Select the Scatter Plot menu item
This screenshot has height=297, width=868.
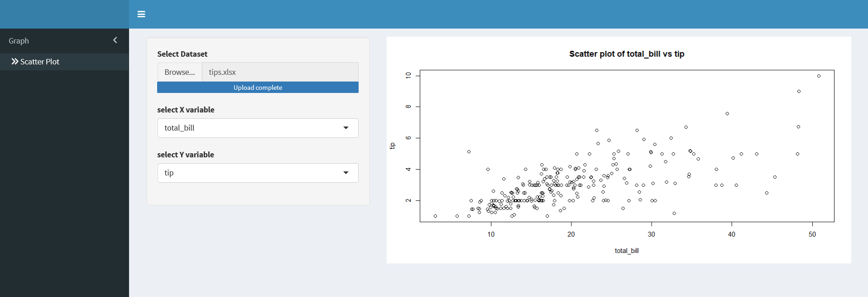40,62
